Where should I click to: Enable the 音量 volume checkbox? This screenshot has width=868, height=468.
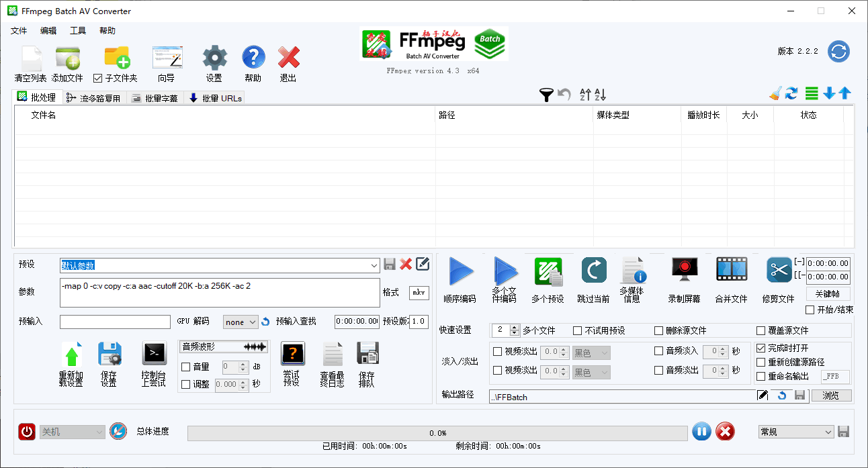coord(186,367)
